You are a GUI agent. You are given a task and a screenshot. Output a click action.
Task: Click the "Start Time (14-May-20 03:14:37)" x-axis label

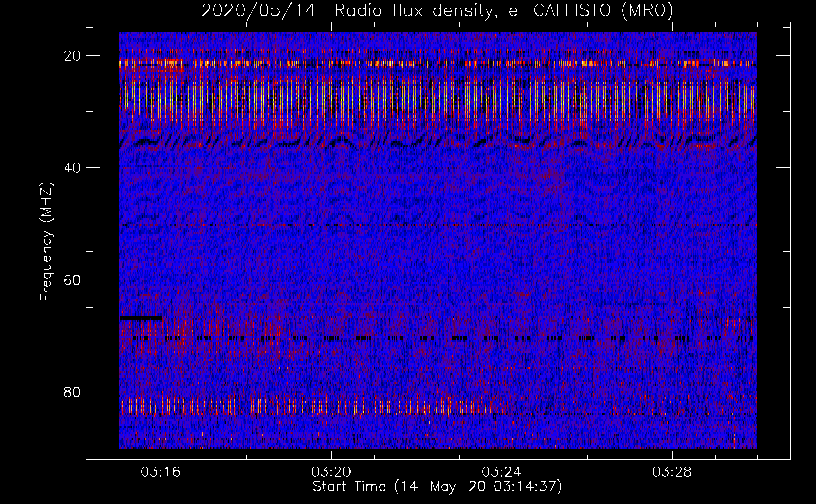(x=437, y=487)
